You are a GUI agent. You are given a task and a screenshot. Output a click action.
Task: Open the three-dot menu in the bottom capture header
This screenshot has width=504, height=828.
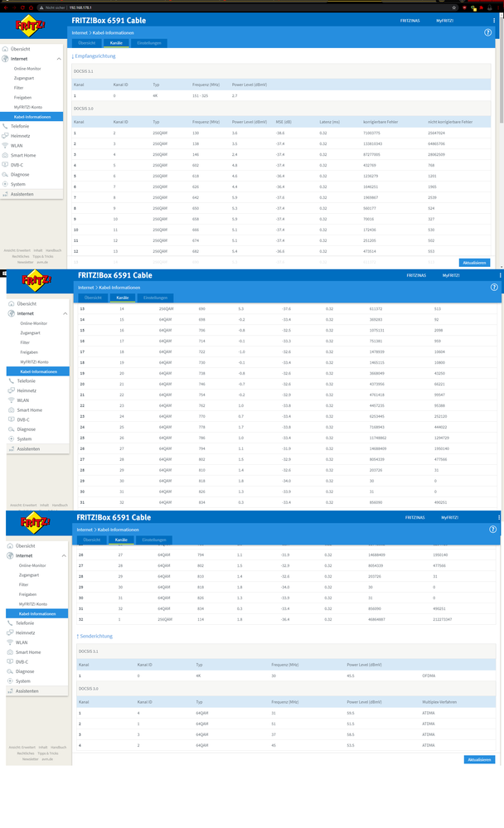pyautogui.click(x=499, y=517)
